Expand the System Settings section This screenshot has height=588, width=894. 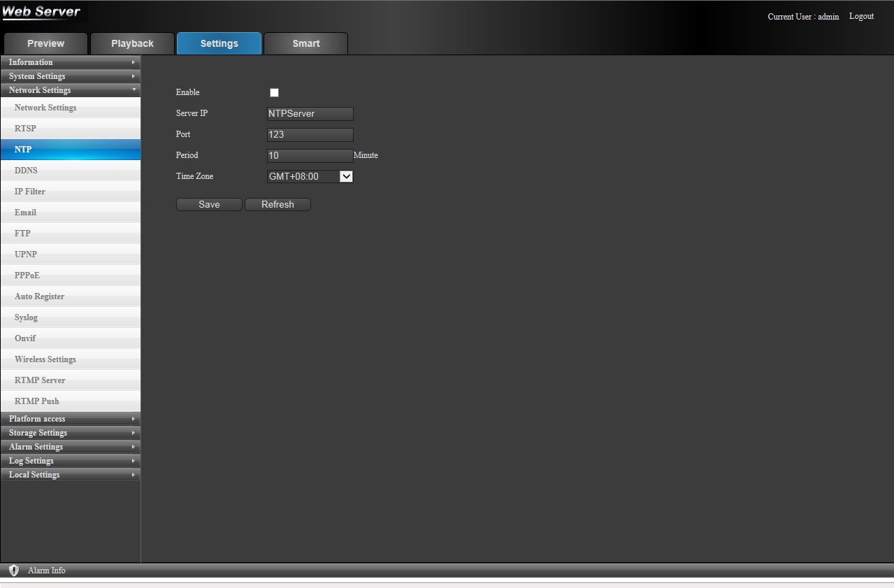click(70, 76)
